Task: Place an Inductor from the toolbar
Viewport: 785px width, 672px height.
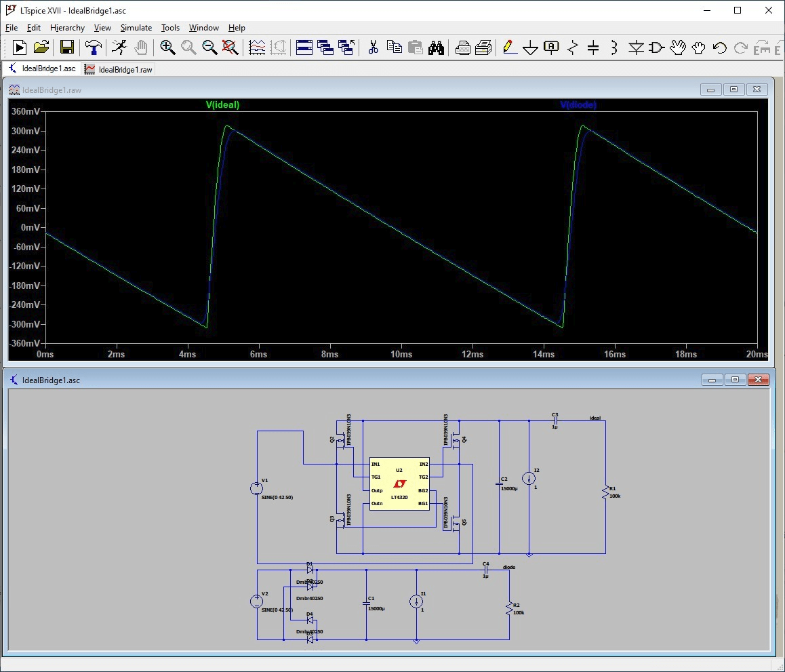Action: point(614,47)
